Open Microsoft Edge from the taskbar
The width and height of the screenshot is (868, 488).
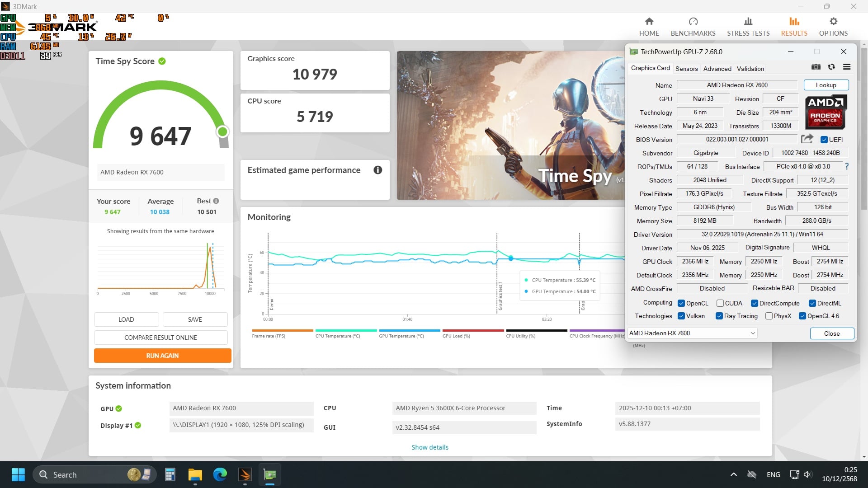(x=220, y=474)
